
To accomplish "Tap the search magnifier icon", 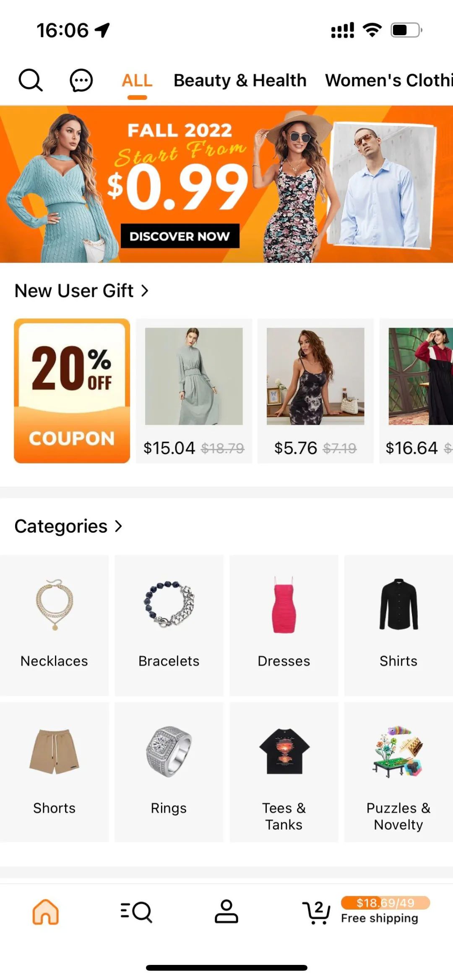I will pos(31,80).
